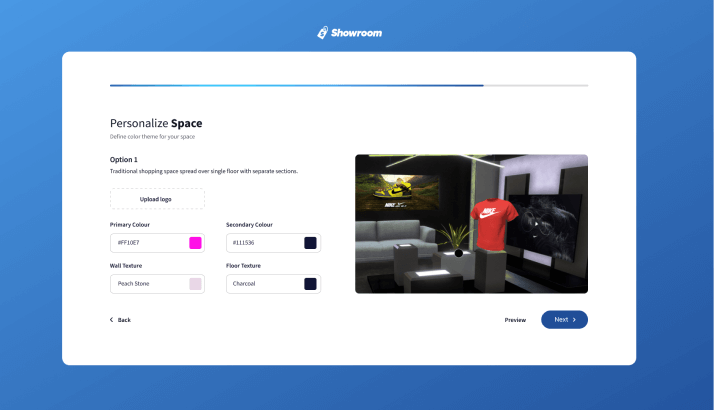Click the yellow sneaker poster in showroom
The height and width of the screenshot is (410, 714).
click(x=399, y=191)
